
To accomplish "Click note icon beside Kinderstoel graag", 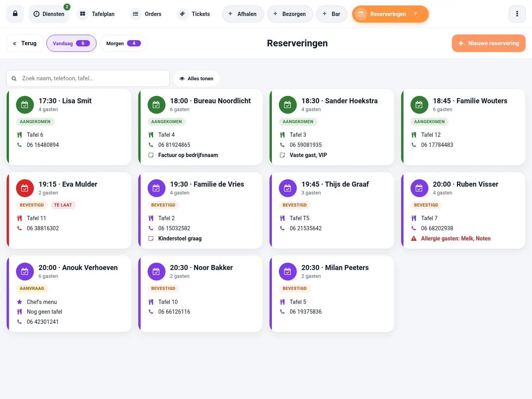I will (x=151, y=238).
